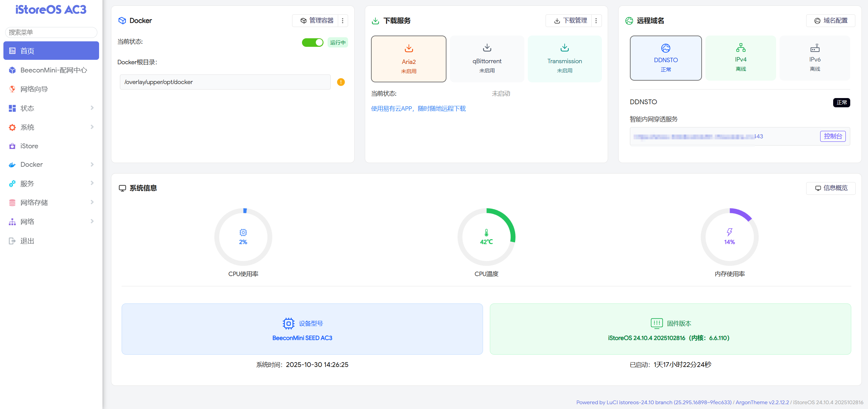Viewport: 868px width, 409px height.
Task: Click the CPU temperature thermometer icon
Action: click(x=486, y=233)
